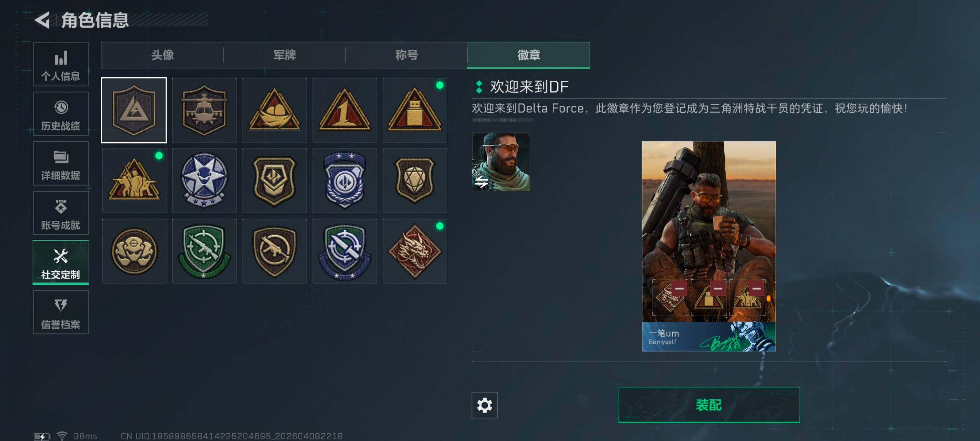The width and height of the screenshot is (980, 441).
Task: Open the gear settings button
Action: pos(484,405)
